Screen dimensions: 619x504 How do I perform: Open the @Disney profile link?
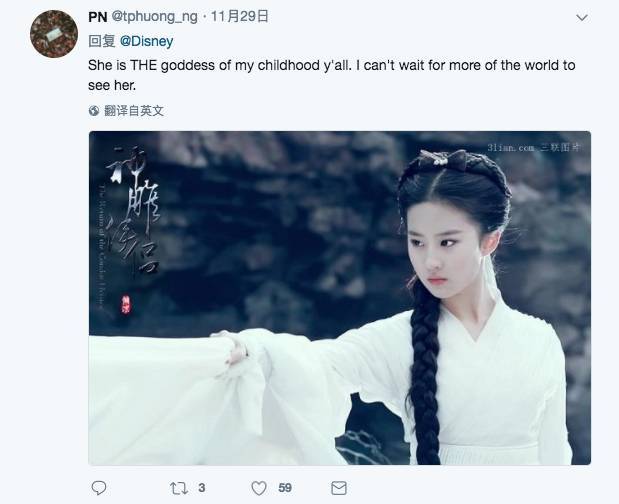pyautogui.click(x=146, y=41)
